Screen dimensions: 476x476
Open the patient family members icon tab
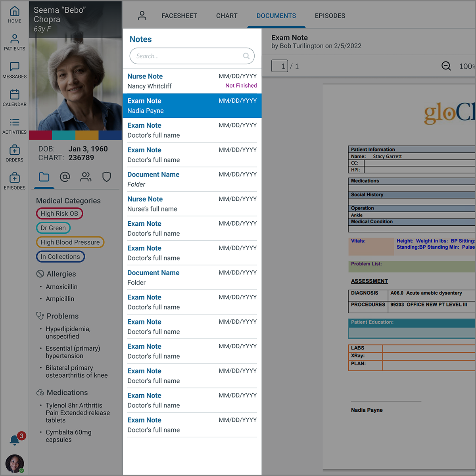coord(86,177)
